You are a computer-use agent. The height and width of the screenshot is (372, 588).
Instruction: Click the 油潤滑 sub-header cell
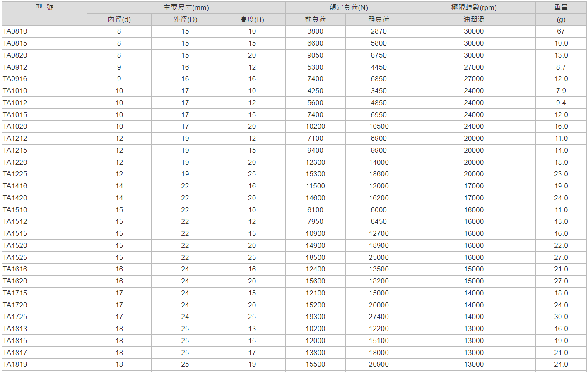pos(473,19)
